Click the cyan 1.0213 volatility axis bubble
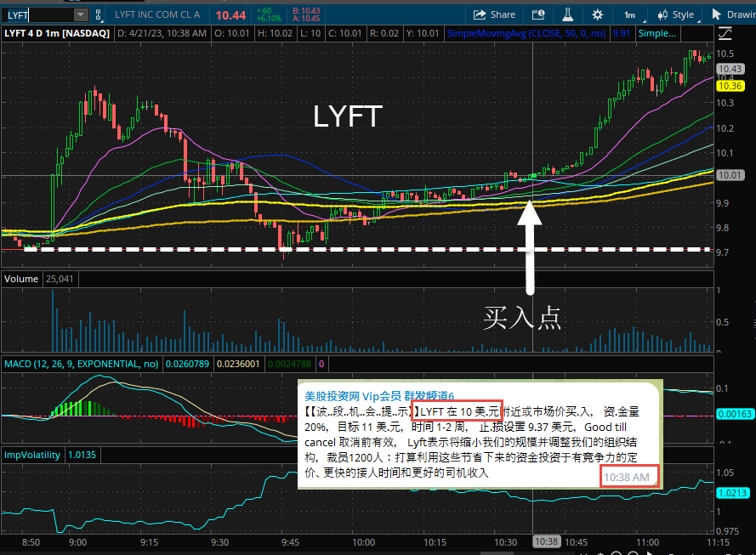756x555 pixels. [x=733, y=493]
